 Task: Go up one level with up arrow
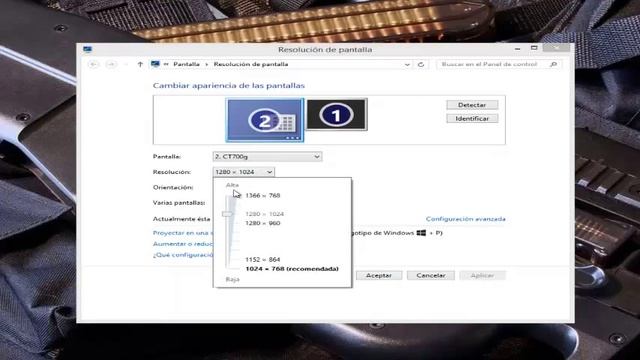pos(140,64)
